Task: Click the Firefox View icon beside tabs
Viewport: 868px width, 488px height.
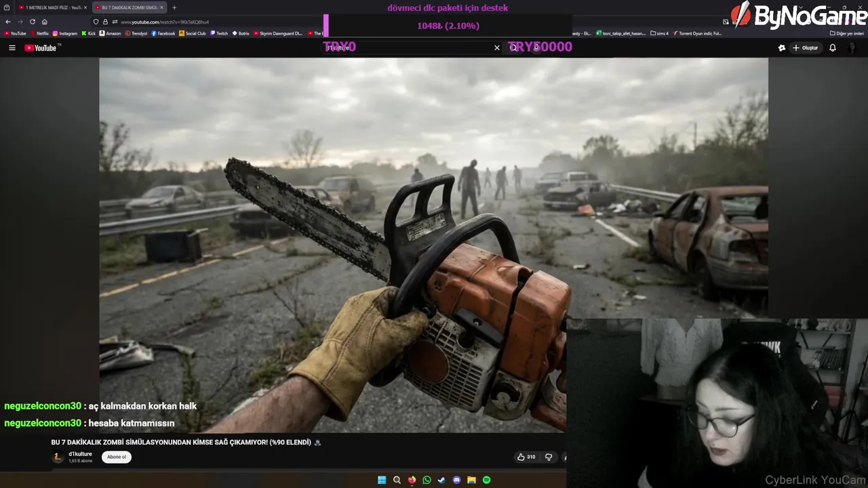Action: pyautogui.click(x=7, y=7)
